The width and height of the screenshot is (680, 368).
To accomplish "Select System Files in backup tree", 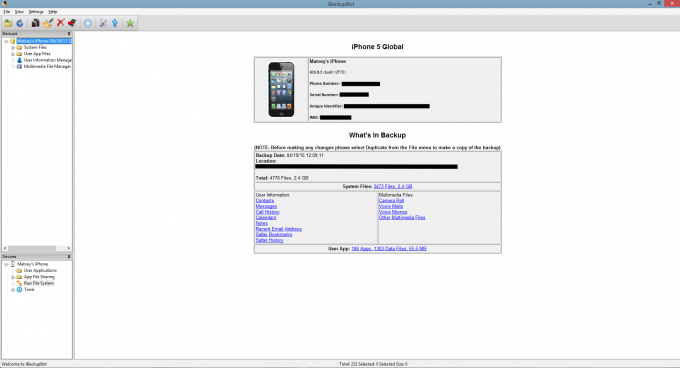I will click(35, 47).
